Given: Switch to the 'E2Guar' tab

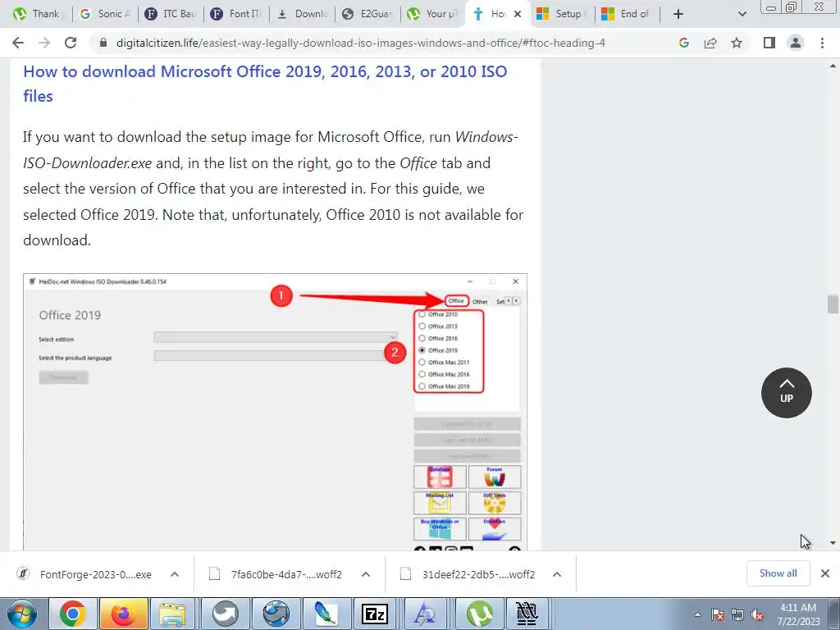Looking at the screenshot, I should (x=367, y=14).
